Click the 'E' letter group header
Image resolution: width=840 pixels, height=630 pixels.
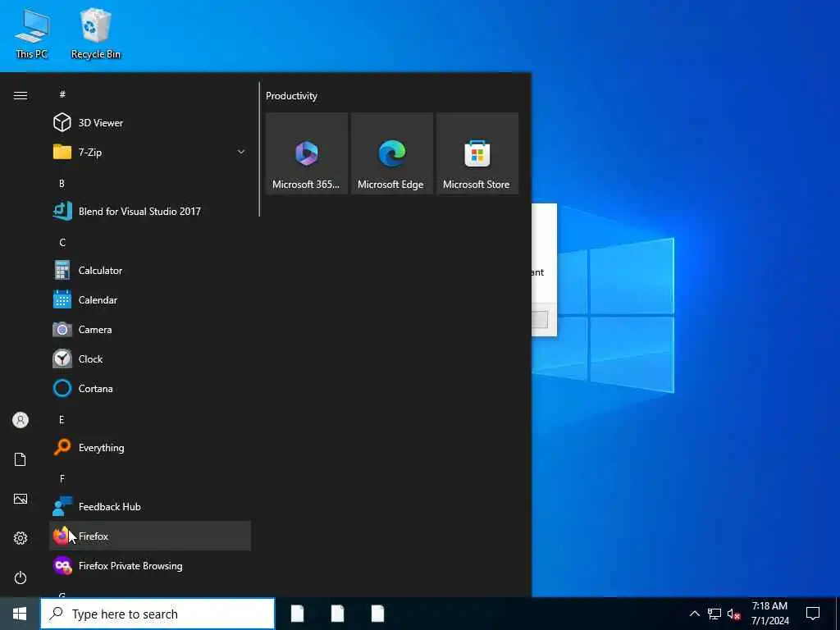tap(62, 419)
